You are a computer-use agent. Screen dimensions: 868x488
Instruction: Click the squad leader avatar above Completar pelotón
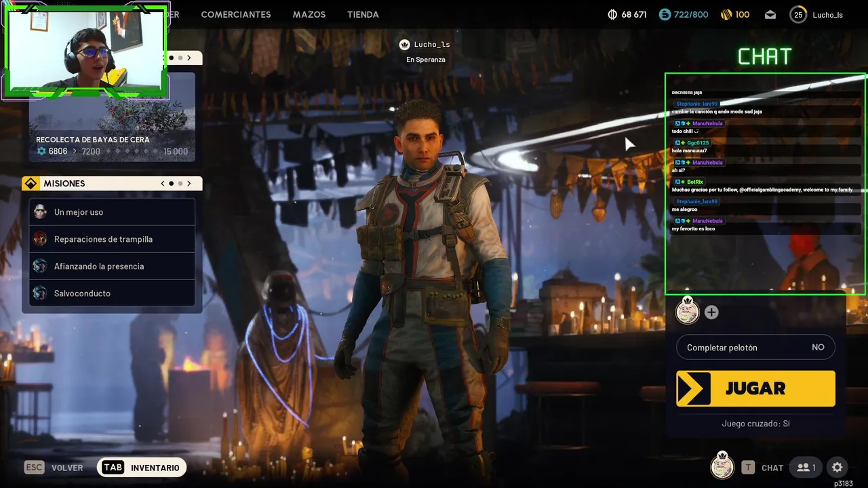pos(688,311)
